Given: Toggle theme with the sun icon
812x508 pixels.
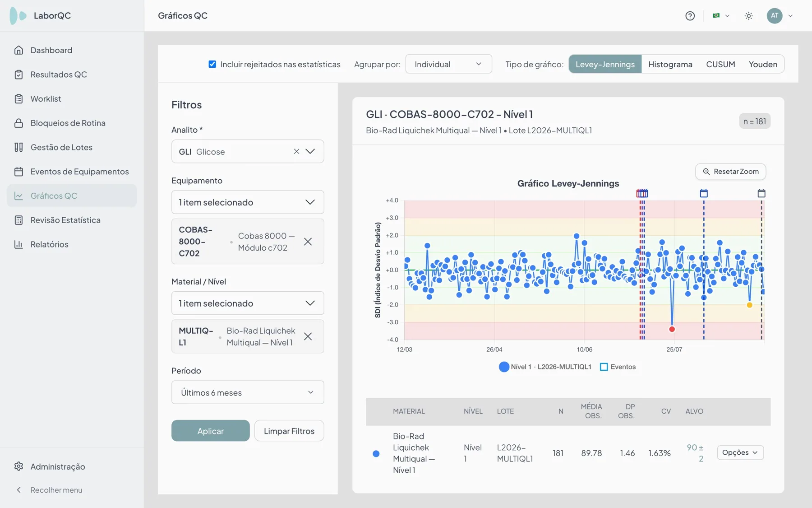Looking at the screenshot, I should click(x=749, y=16).
